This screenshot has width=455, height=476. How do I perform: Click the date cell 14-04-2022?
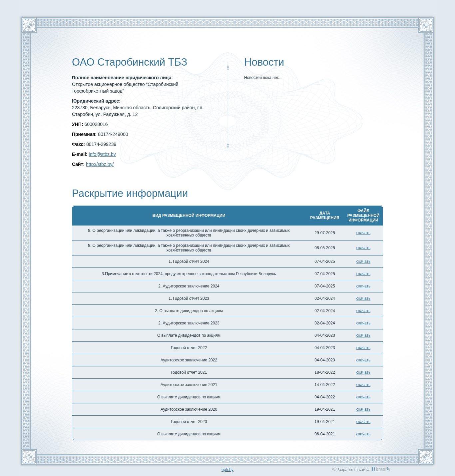pyautogui.click(x=325, y=385)
